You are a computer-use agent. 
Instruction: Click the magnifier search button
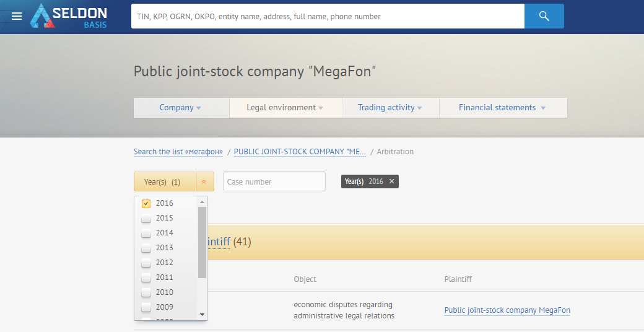pyautogui.click(x=544, y=17)
